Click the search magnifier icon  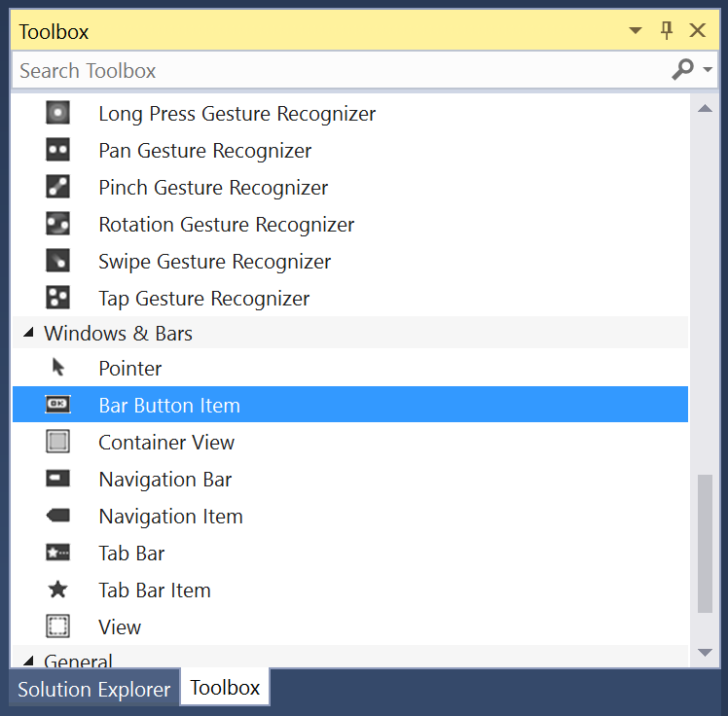[682, 70]
